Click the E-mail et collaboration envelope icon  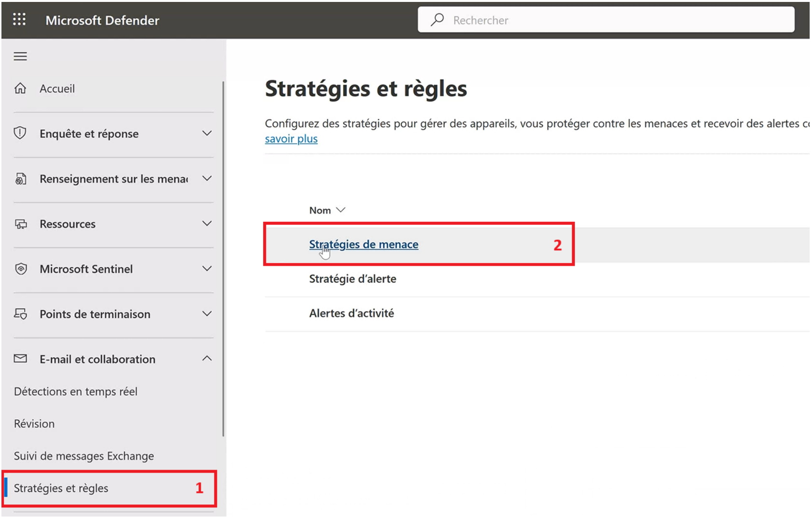(20, 359)
